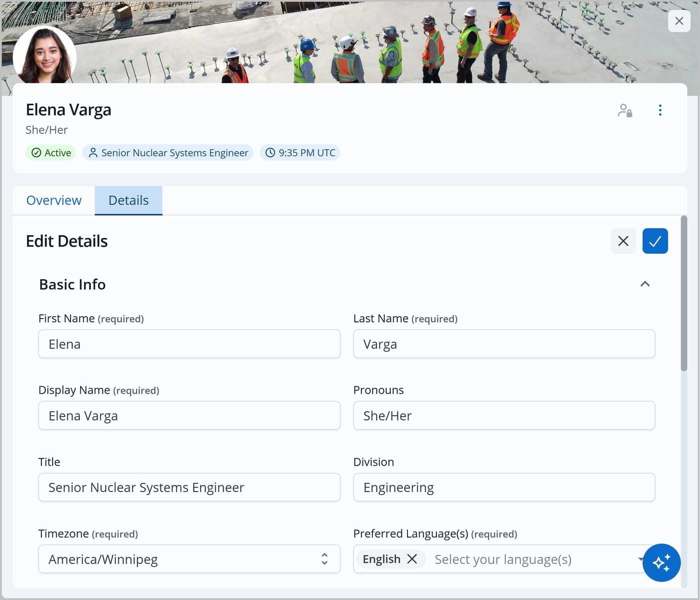700x600 pixels.
Task: Edit the Display Name field
Action: click(189, 416)
